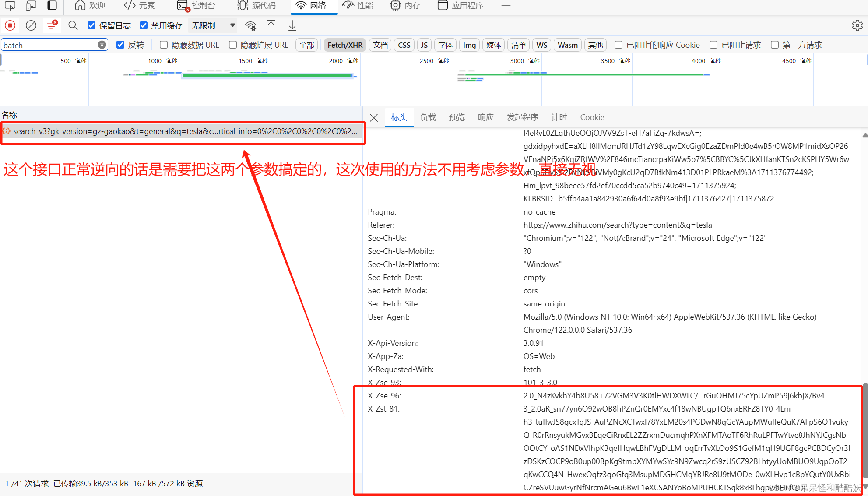Switch to Elements (元素) tab
The image size is (868, 496).
click(x=140, y=5)
